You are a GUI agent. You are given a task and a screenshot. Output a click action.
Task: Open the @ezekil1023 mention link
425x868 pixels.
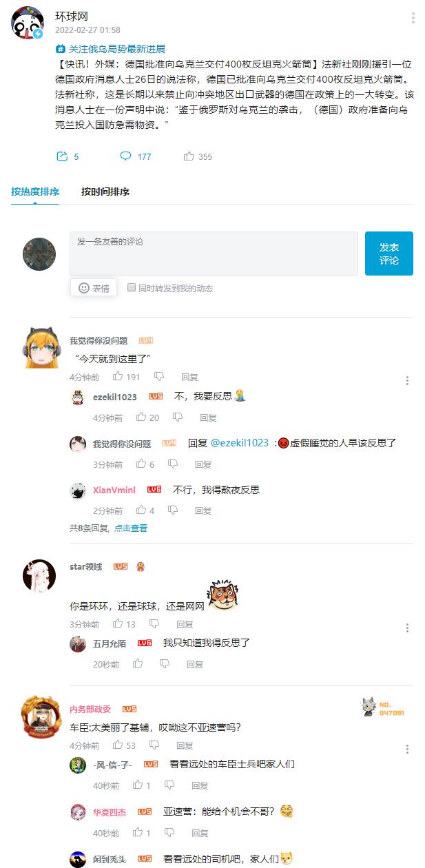click(239, 443)
